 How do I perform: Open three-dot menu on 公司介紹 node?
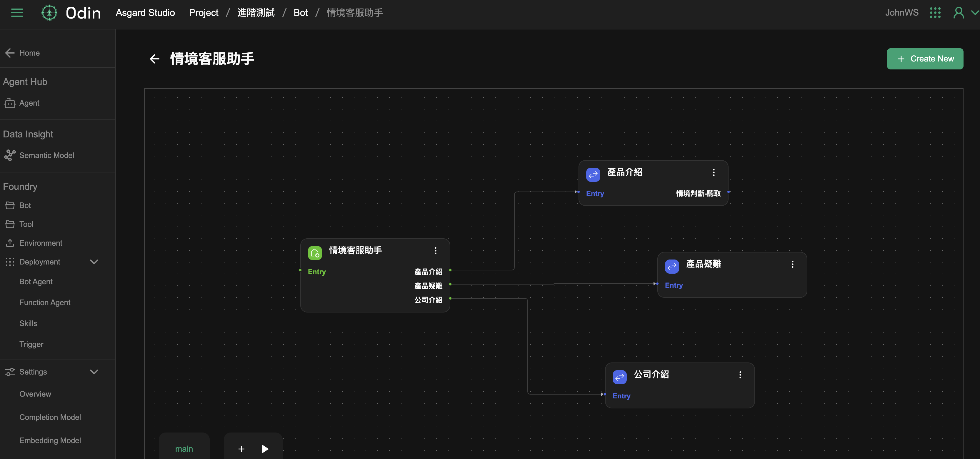(740, 375)
